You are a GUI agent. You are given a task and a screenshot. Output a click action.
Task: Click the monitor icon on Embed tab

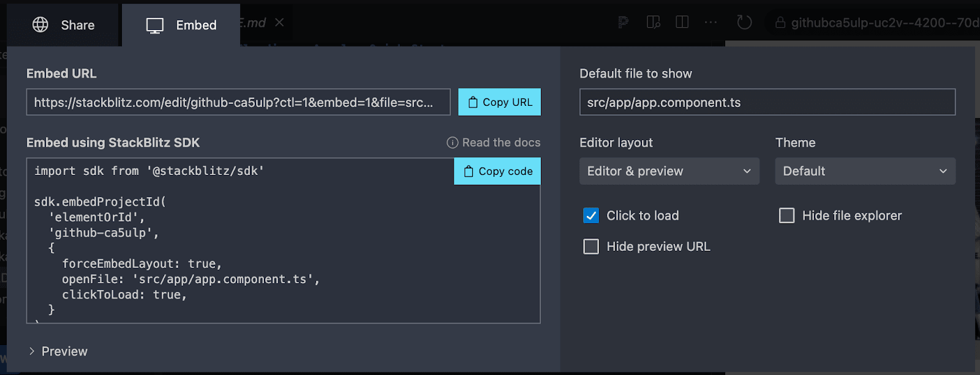pos(155,25)
